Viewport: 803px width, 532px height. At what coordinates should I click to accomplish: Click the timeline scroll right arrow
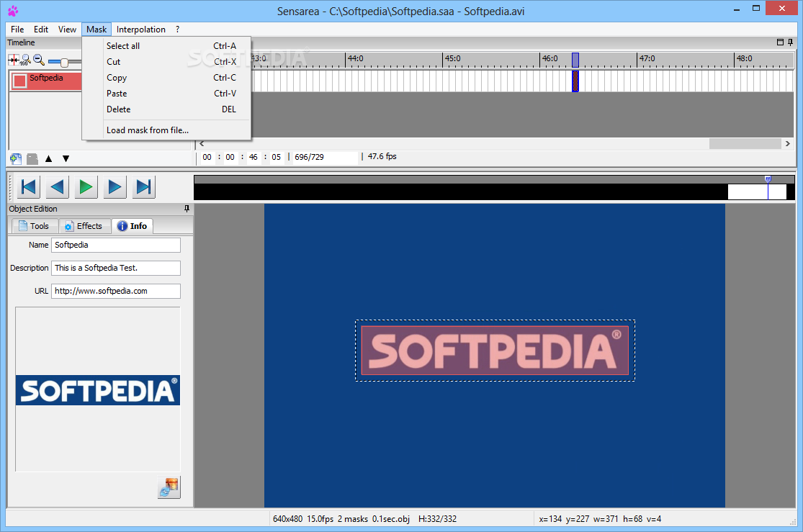(x=788, y=144)
